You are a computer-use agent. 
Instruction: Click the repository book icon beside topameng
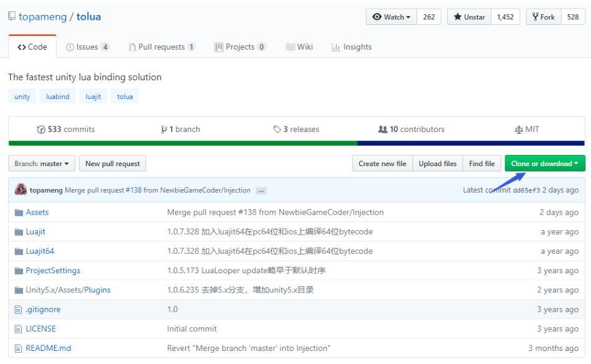pos(12,16)
